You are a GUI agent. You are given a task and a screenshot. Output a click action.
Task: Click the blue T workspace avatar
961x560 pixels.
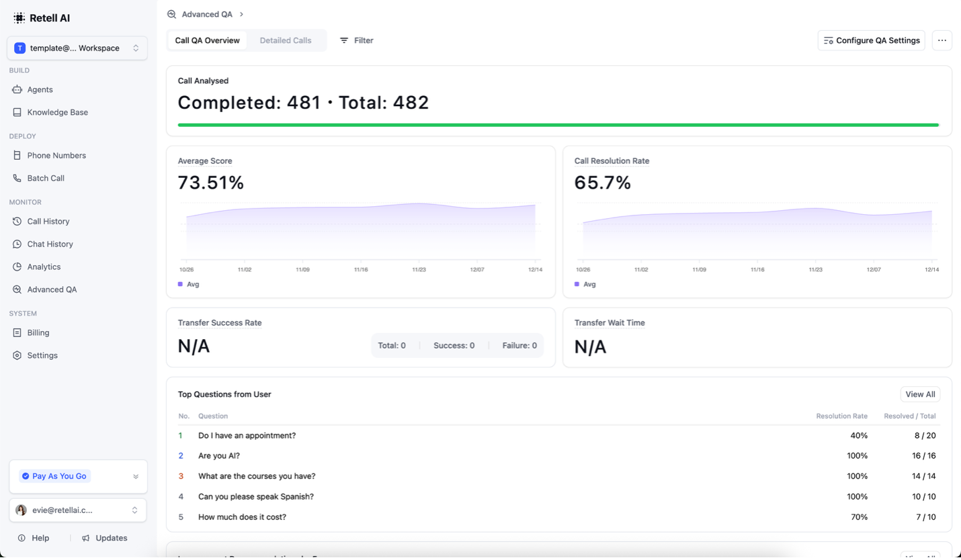point(19,48)
